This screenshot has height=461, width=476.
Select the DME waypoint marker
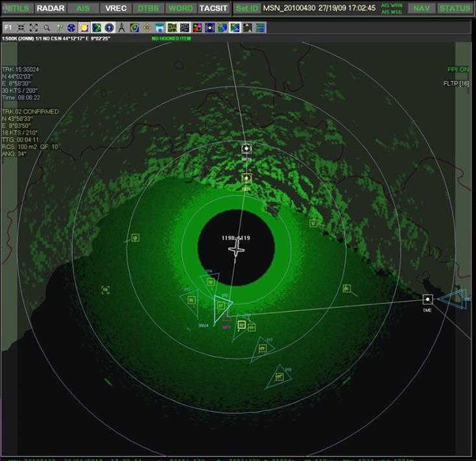pos(427,300)
